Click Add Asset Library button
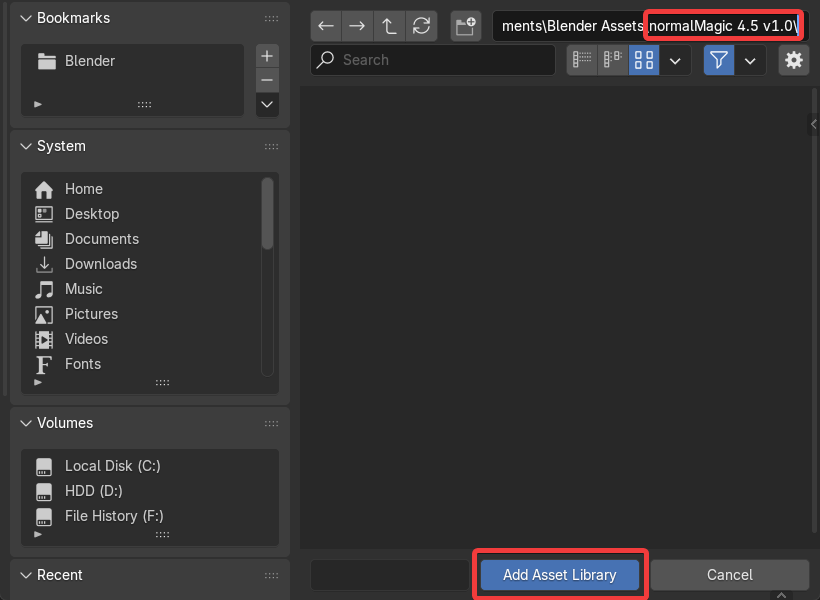The height and width of the screenshot is (600, 820). coord(559,575)
